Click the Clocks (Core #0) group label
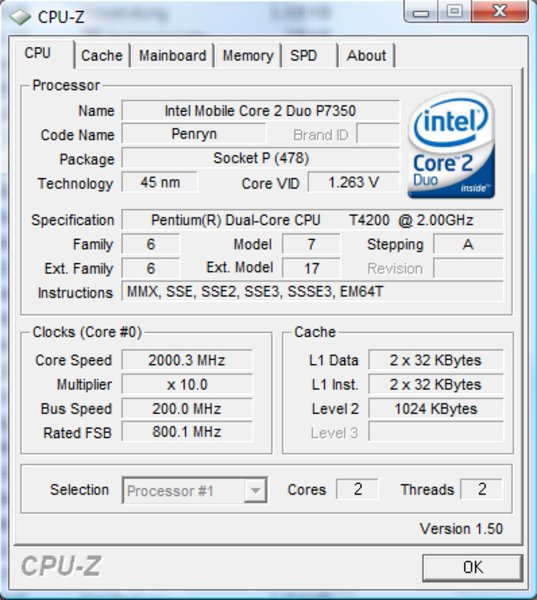Image resolution: width=537 pixels, height=600 pixels. tap(87, 332)
